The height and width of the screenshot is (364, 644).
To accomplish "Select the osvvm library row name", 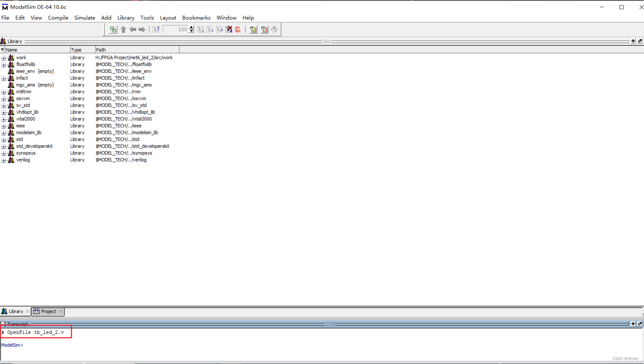I will point(23,98).
